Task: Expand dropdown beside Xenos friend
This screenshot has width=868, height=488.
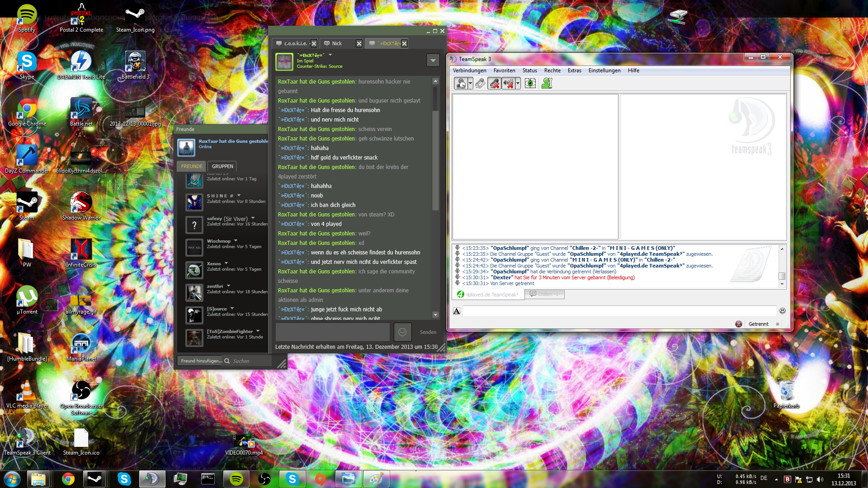Action: pyautogui.click(x=226, y=263)
